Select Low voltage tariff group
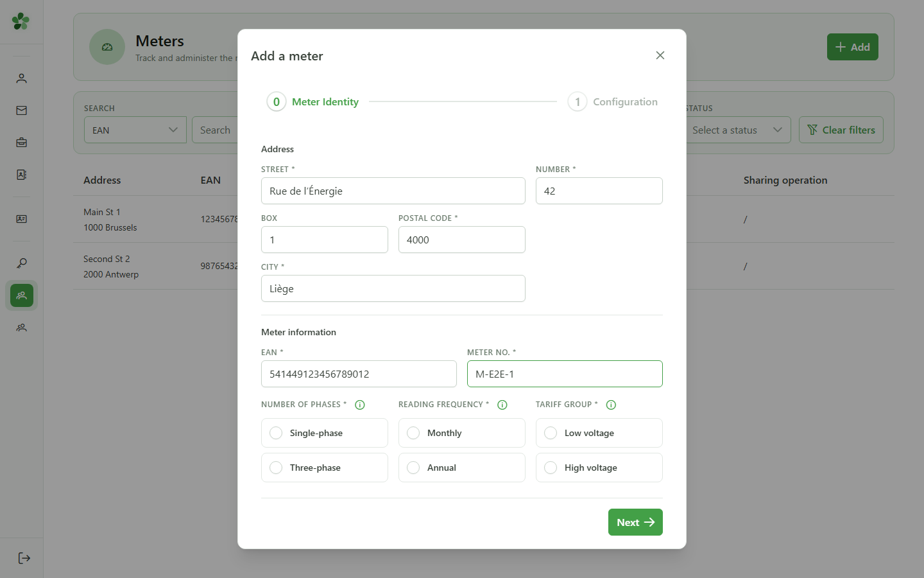Screen dimensions: 924x578 tap(599, 433)
